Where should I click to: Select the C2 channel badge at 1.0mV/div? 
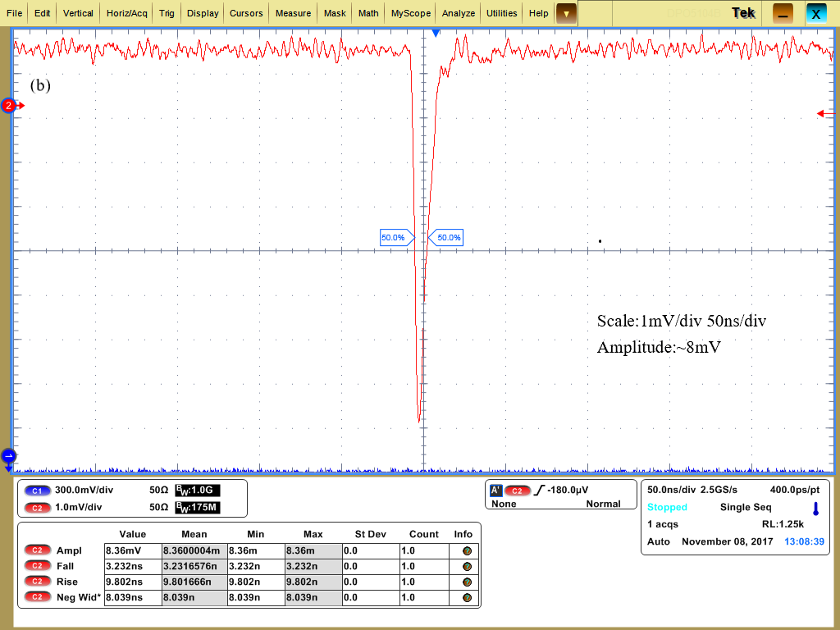(x=37, y=507)
